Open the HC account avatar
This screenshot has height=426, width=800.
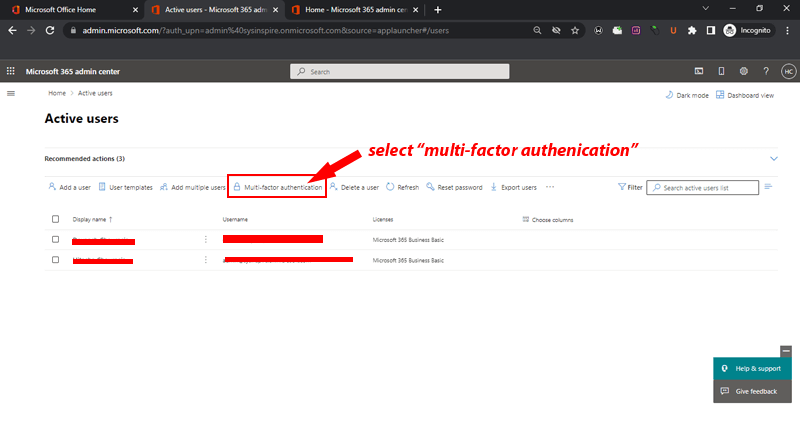[789, 71]
